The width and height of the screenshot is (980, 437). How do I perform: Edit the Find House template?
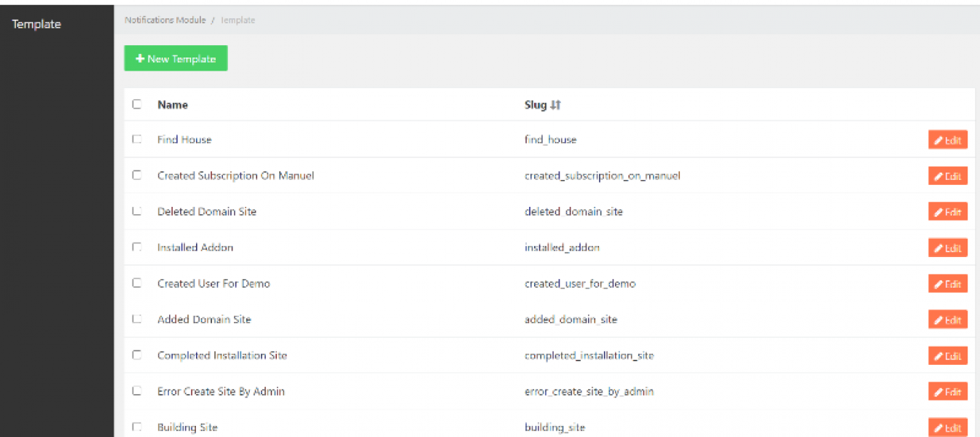[947, 141]
